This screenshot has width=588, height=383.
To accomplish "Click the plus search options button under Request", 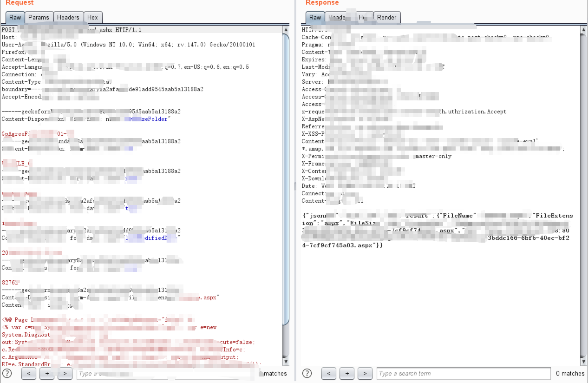I will click(x=47, y=373).
